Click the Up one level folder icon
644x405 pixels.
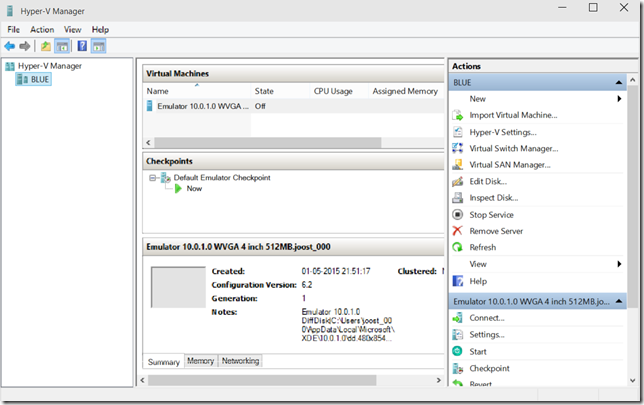[x=46, y=46]
